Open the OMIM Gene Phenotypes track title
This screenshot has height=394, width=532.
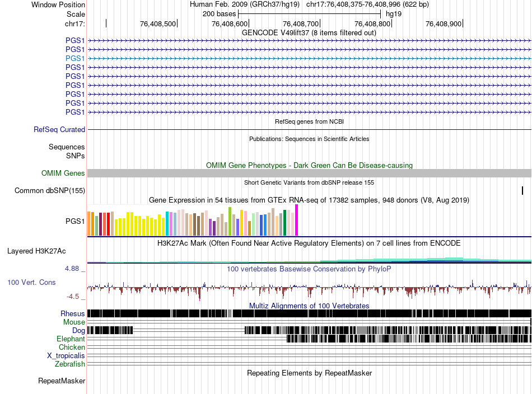309,166
